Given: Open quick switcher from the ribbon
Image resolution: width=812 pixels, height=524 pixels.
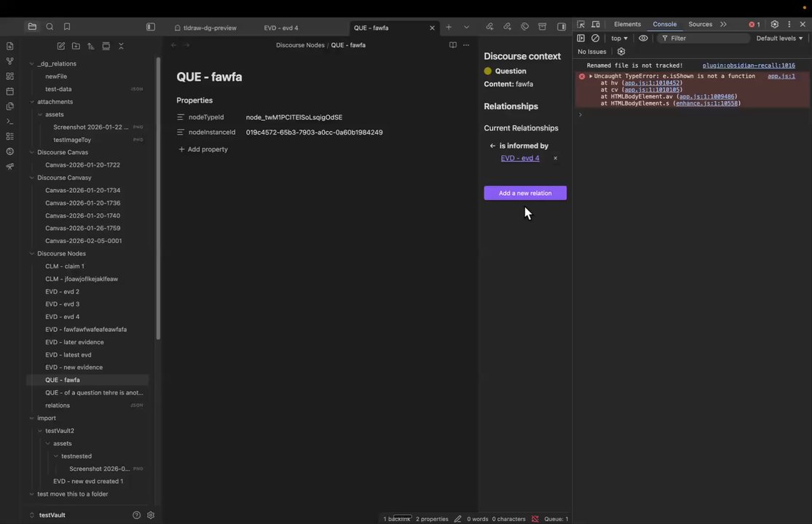Looking at the screenshot, I should pos(10,46).
